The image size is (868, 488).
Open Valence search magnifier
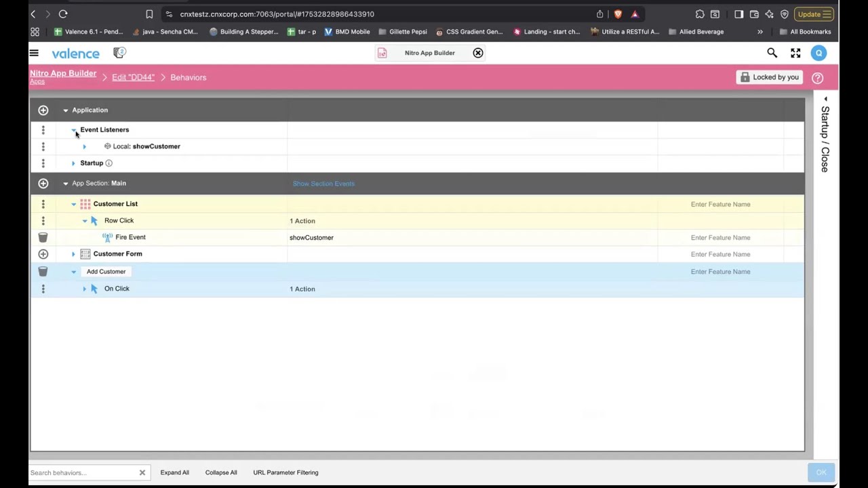click(x=772, y=53)
